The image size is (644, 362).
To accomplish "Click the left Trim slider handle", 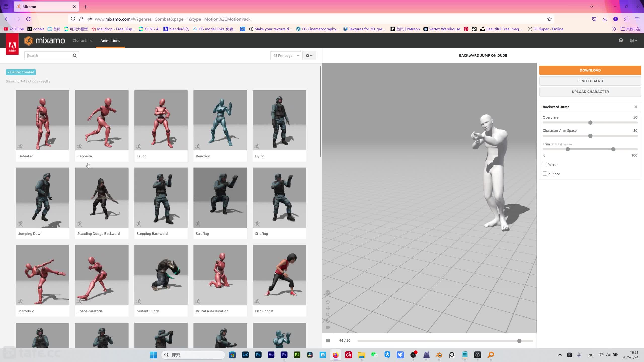I will pos(568,149).
